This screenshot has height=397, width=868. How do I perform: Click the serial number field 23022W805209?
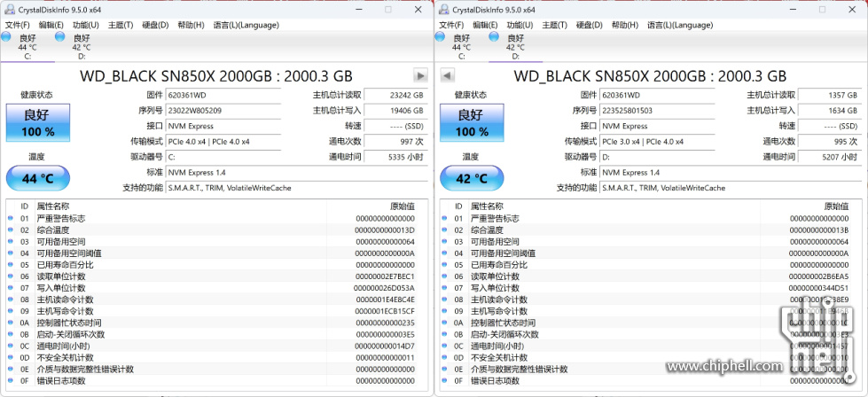[x=223, y=111]
